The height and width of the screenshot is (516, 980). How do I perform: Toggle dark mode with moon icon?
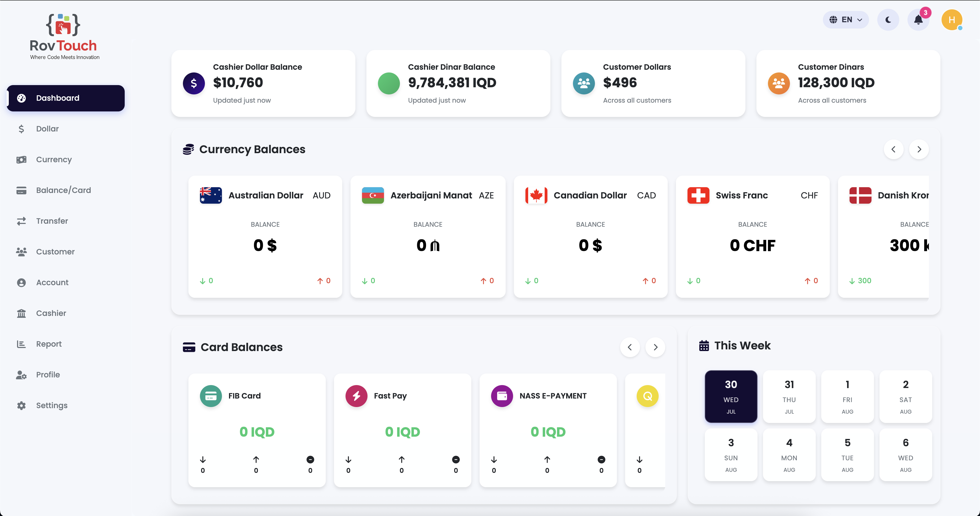pyautogui.click(x=888, y=20)
